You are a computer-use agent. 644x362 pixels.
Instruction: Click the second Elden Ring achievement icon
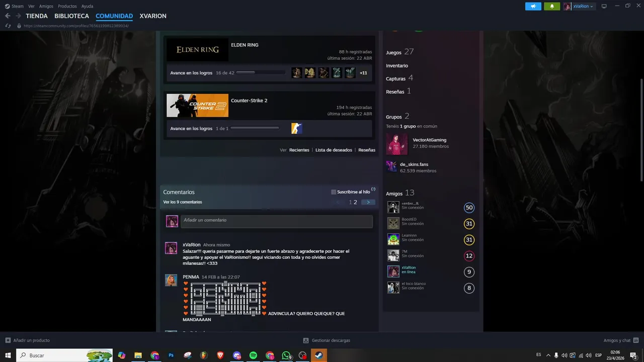310,73
